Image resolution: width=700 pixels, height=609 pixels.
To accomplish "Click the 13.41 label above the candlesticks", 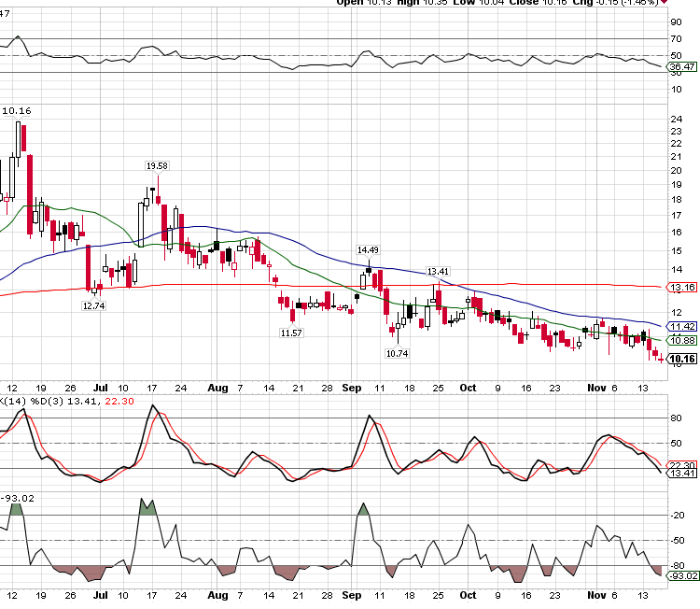I will pyautogui.click(x=438, y=271).
